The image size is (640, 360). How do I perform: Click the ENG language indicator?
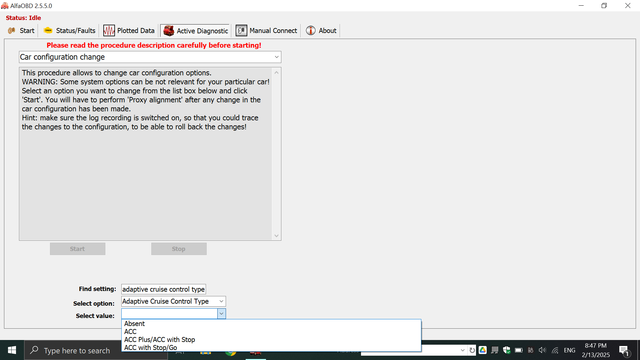(x=569, y=350)
